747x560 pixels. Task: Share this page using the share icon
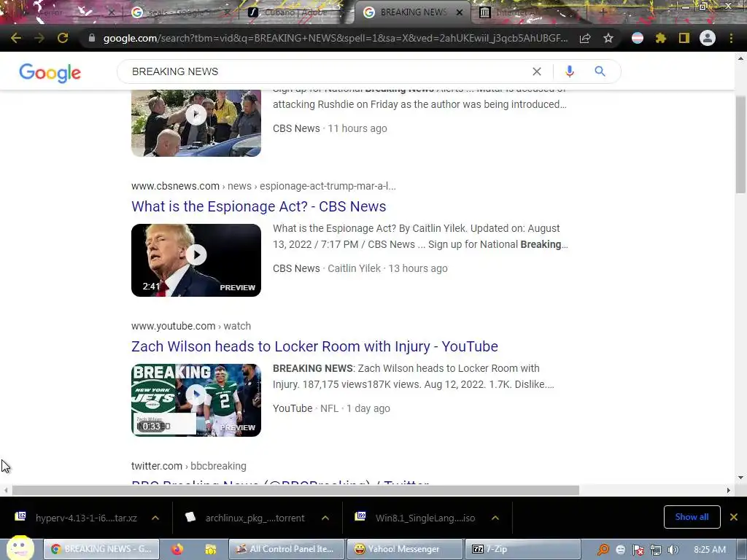[x=585, y=38]
